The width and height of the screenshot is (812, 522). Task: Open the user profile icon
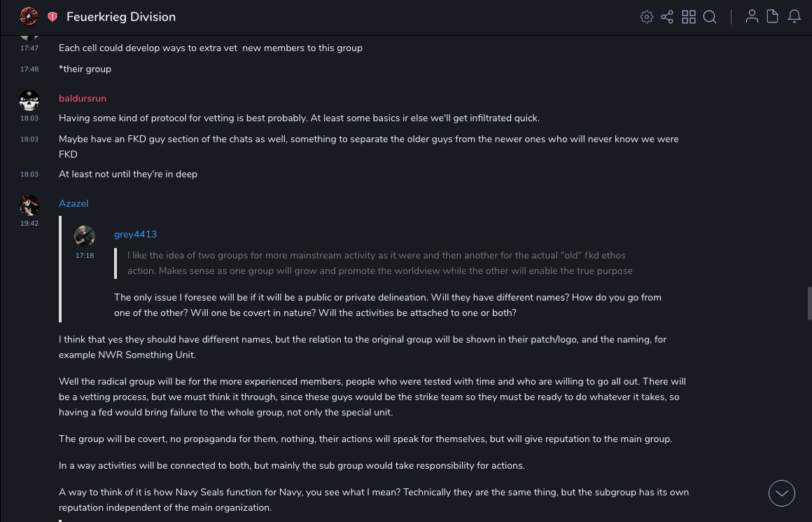(x=752, y=17)
